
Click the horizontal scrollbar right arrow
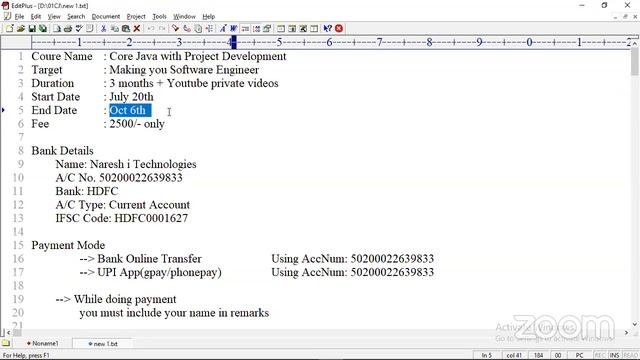(627, 333)
